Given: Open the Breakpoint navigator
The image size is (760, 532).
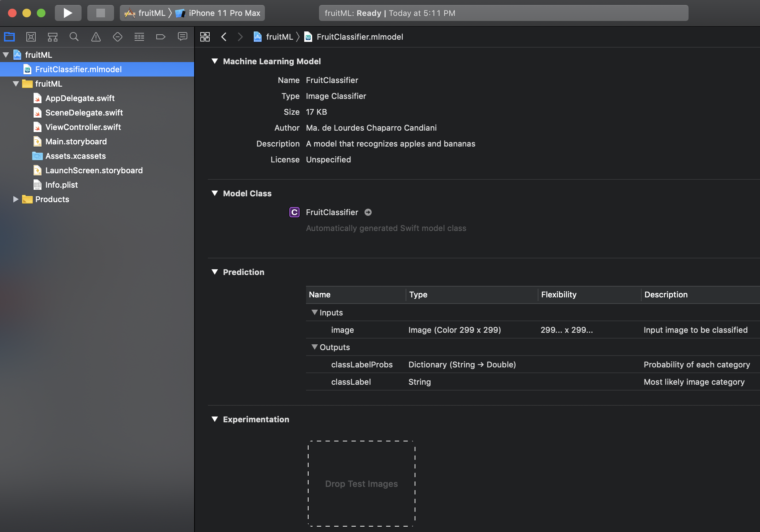Looking at the screenshot, I should [x=161, y=37].
